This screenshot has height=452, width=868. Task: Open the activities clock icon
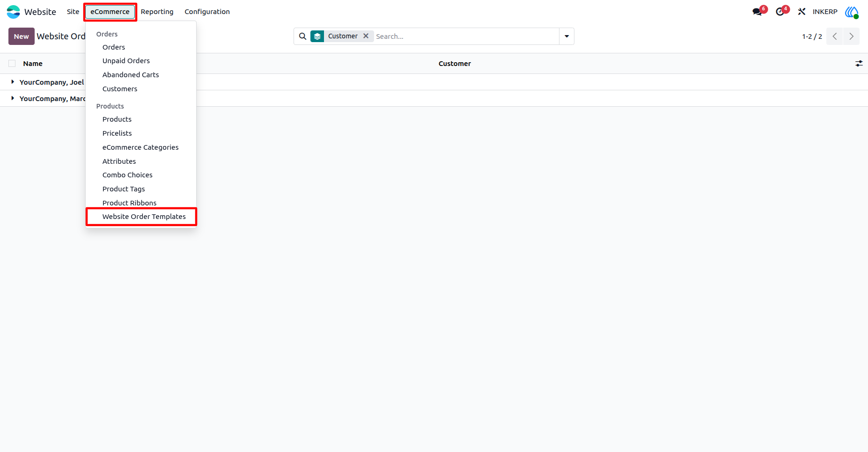(x=780, y=12)
